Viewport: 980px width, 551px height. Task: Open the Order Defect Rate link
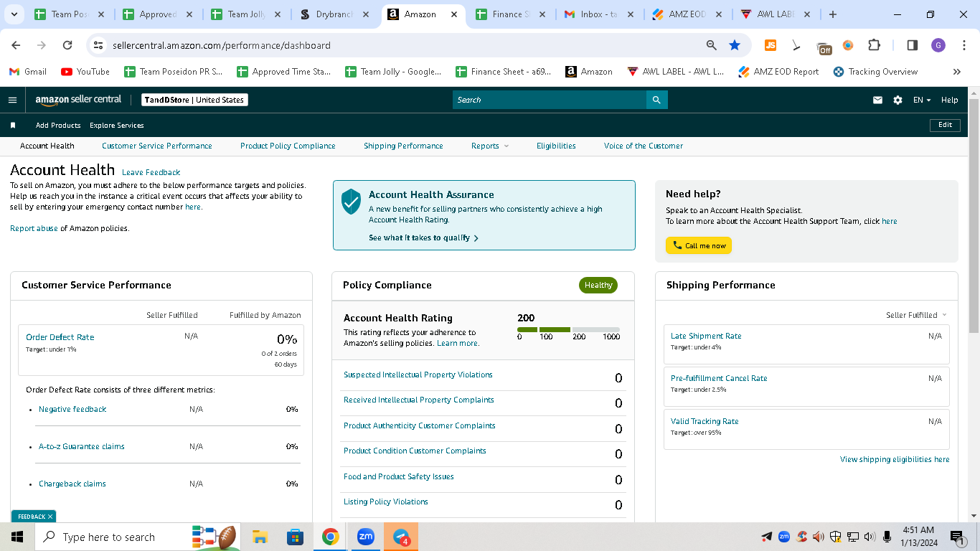pos(60,337)
